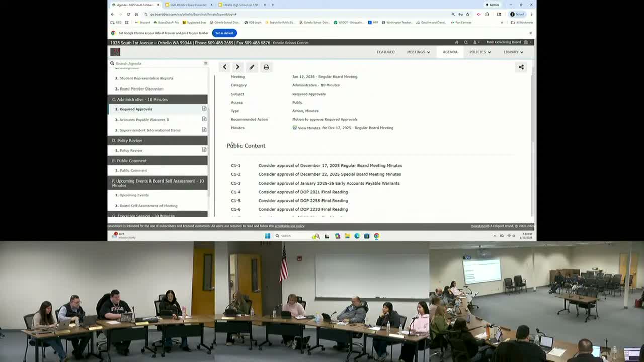Select the Policy Review agenda item
644x362 pixels.
(x=131, y=150)
